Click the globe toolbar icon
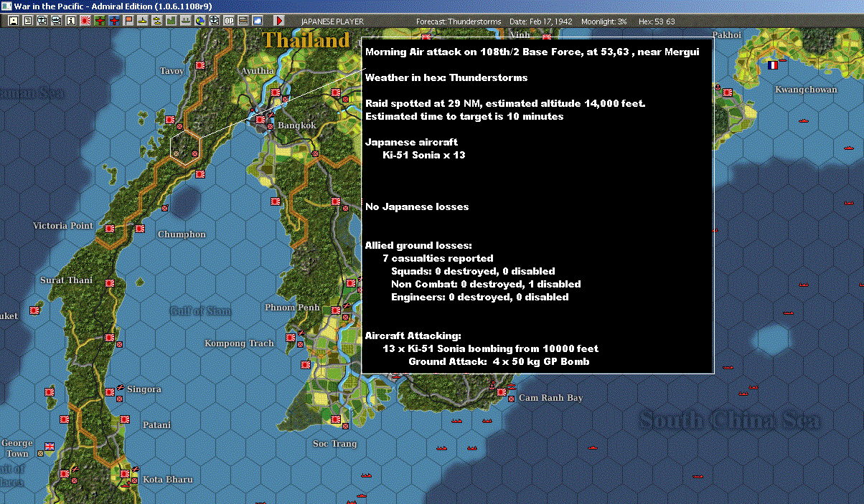 200,21
